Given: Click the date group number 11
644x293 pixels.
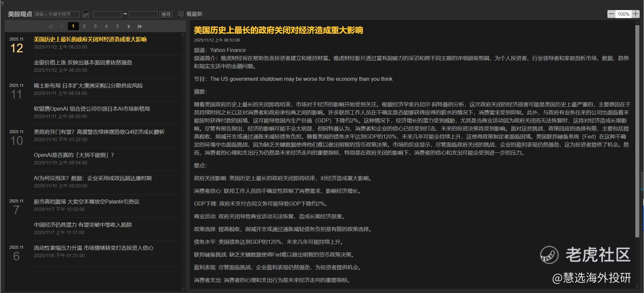Looking at the screenshot, I should click(16, 95).
